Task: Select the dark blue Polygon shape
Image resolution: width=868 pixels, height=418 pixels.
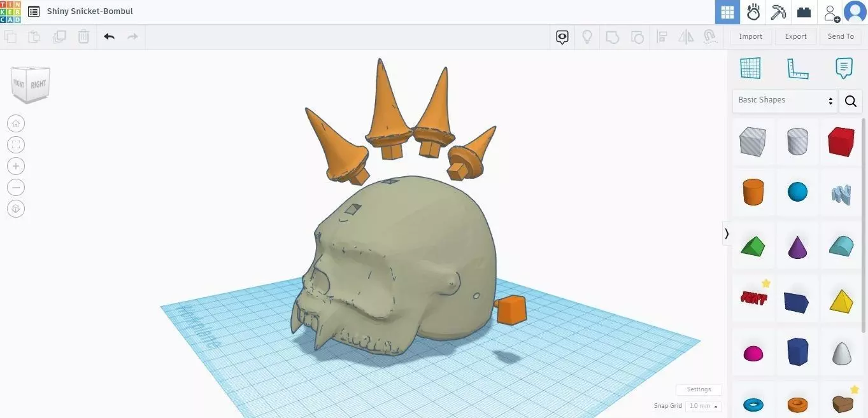Action: (797, 351)
